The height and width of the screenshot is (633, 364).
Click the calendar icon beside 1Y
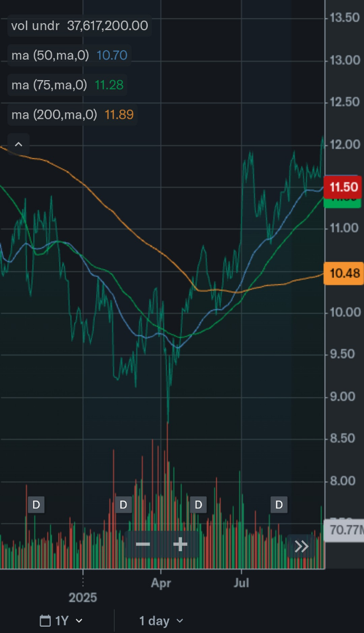[45, 621]
